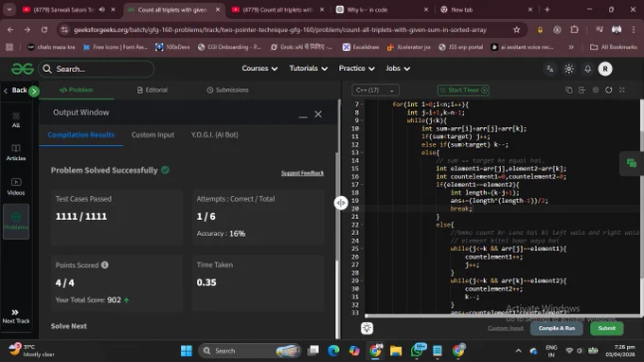Fold the code block at line 7
The image size is (644, 362).
[362, 104]
